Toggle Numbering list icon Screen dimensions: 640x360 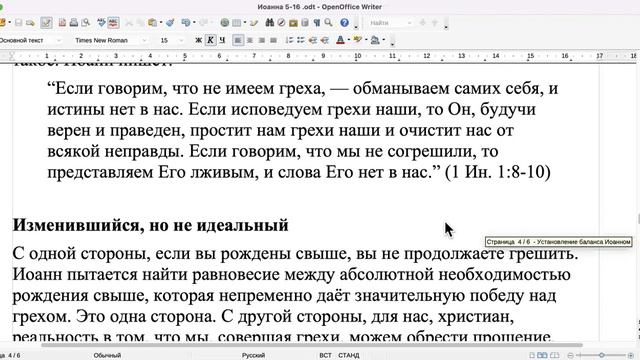289,40
